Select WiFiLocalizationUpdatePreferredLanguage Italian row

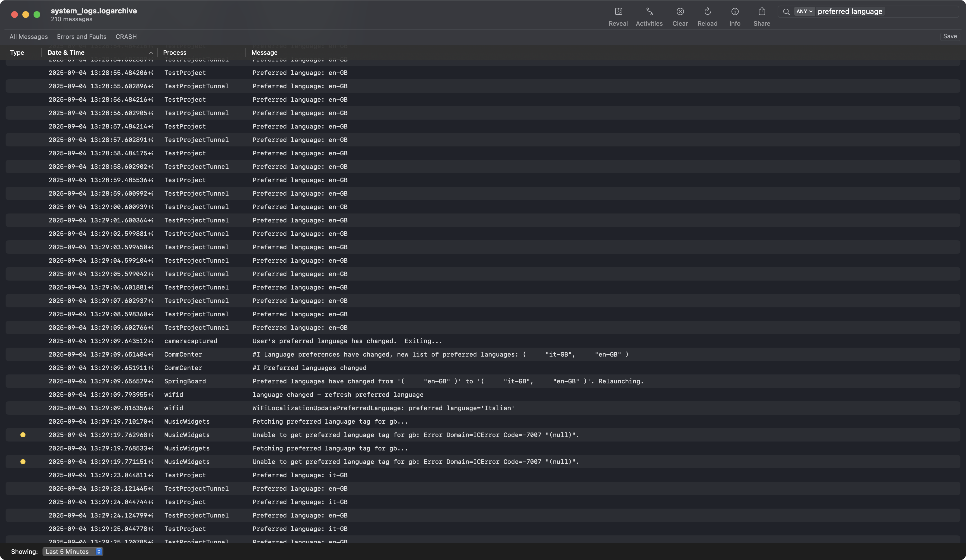coord(483,408)
